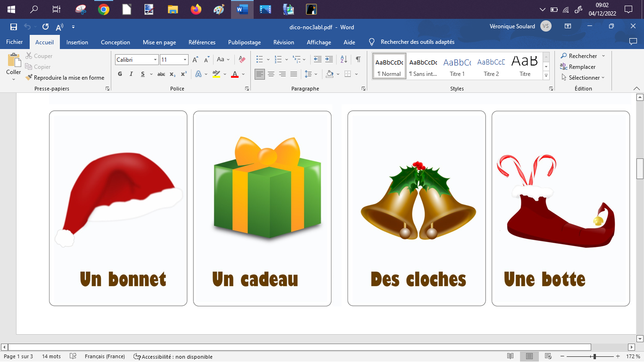The height and width of the screenshot is (362, 644).
Task: Enable italic formatting
Action: click(131, 74)
